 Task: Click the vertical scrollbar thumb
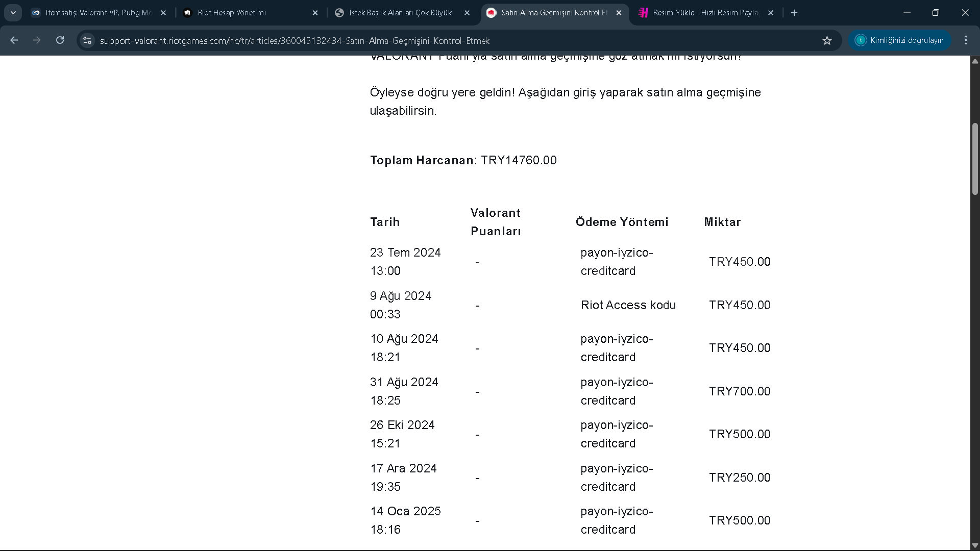(975, 158)
